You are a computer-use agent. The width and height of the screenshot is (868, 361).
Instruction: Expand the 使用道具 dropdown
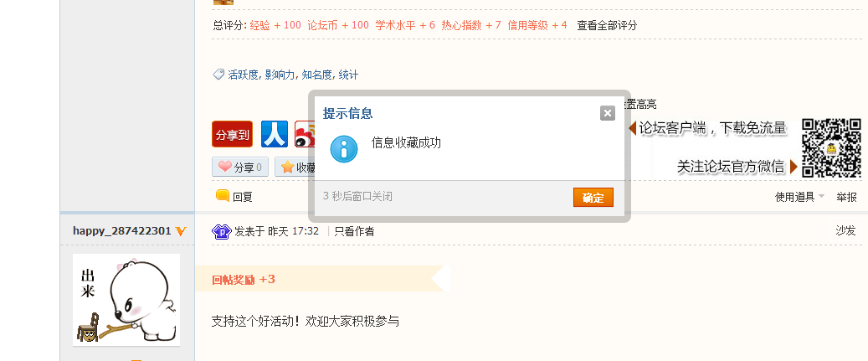coord(799,197)
